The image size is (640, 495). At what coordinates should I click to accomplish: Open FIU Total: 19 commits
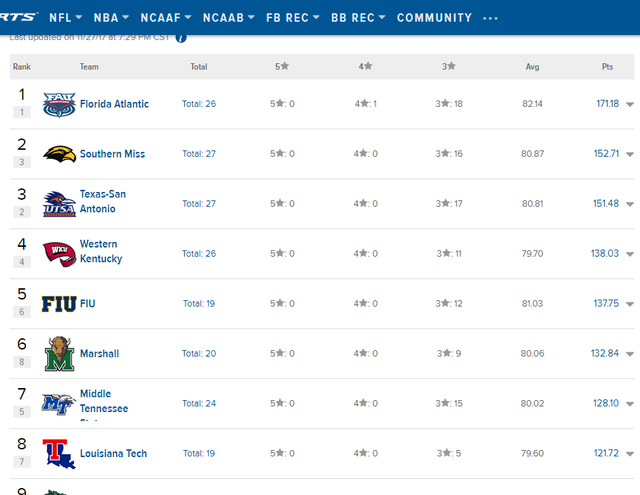tap(199, 304)
